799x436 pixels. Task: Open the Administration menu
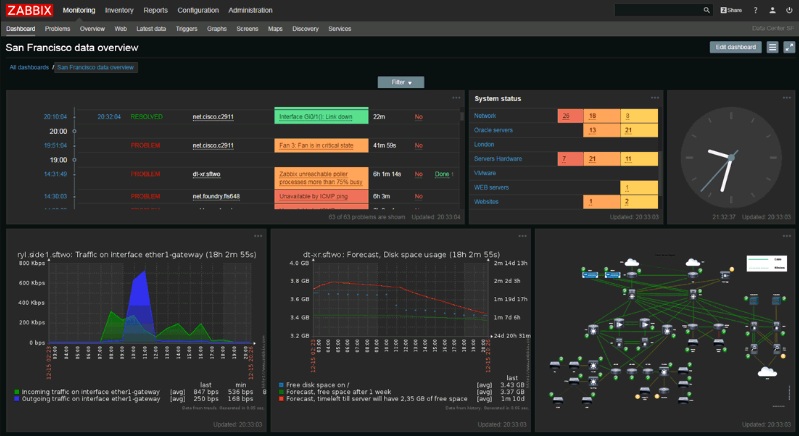click(250, 10)
